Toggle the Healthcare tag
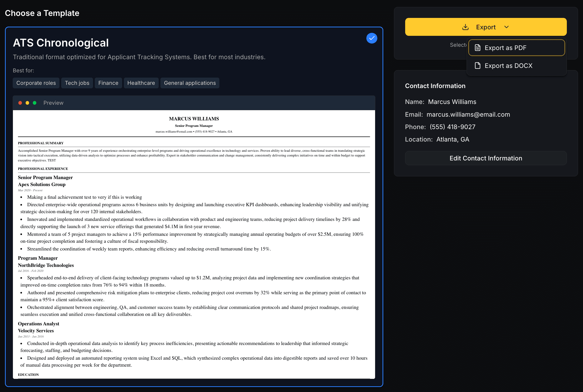This screenshot has height=392, width=583. 141,83
